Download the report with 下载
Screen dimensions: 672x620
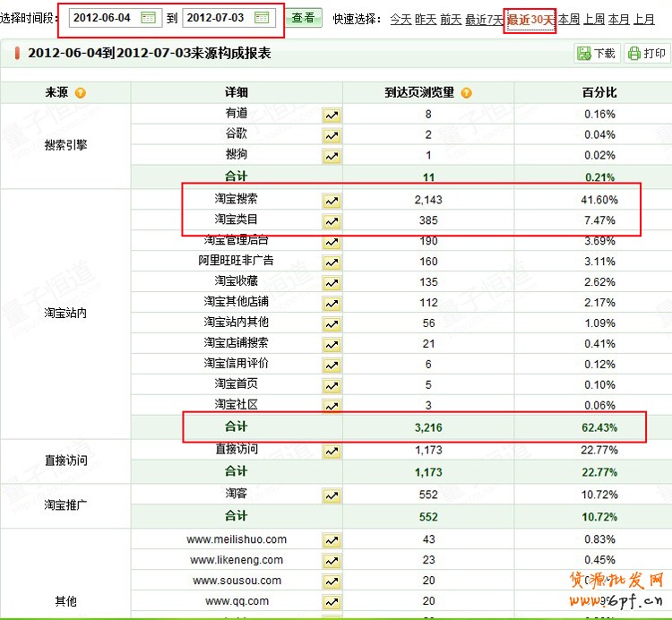click(x=597, y=54)
